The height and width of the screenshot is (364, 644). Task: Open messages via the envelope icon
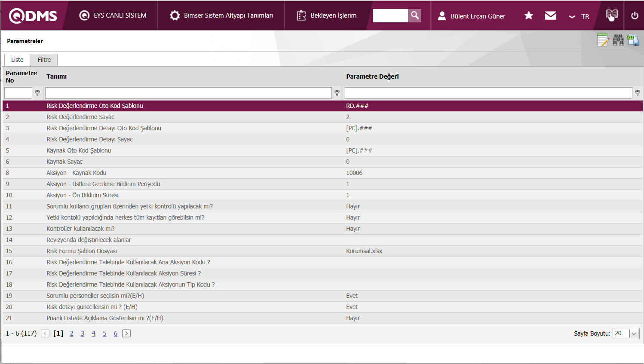click(x=550, y=15)
